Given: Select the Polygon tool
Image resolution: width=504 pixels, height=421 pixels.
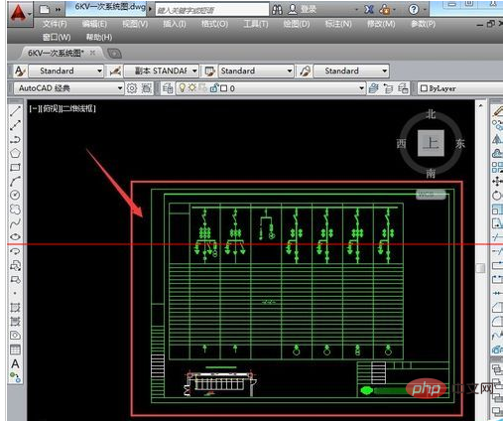Looking at the screenshot, I should pos(15,153).
